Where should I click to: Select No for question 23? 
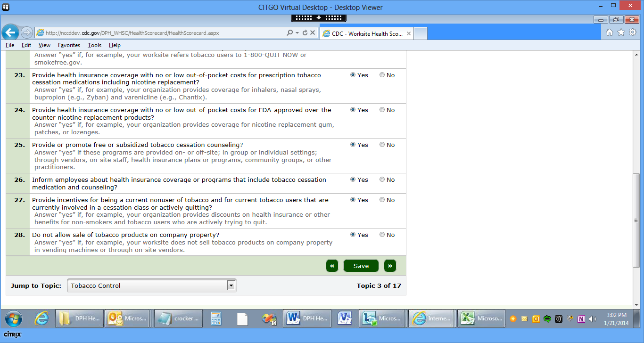click(x=382, y=75)
